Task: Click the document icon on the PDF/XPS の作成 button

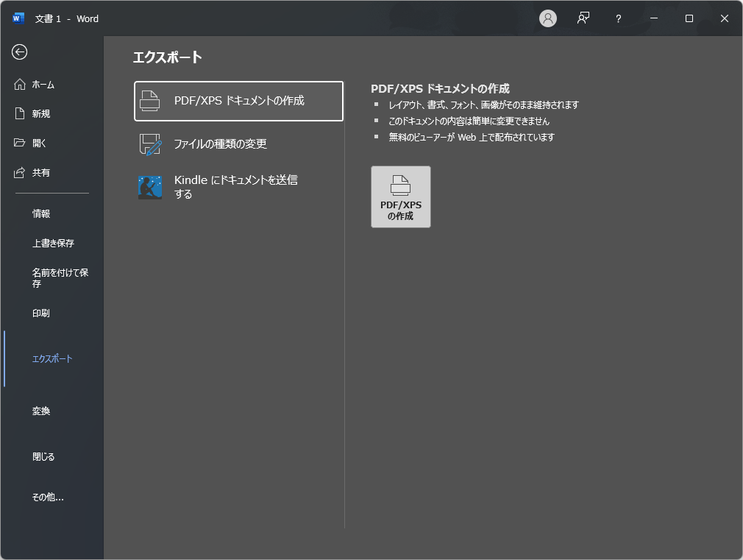Action: pyautogui.click(x=400, y=185)
